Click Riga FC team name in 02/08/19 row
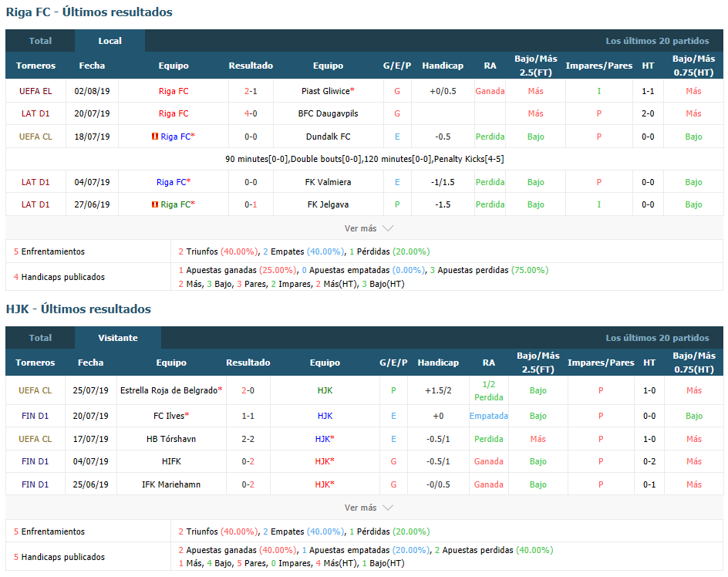This screenshot has width=728, height=577. pos(174,91)
